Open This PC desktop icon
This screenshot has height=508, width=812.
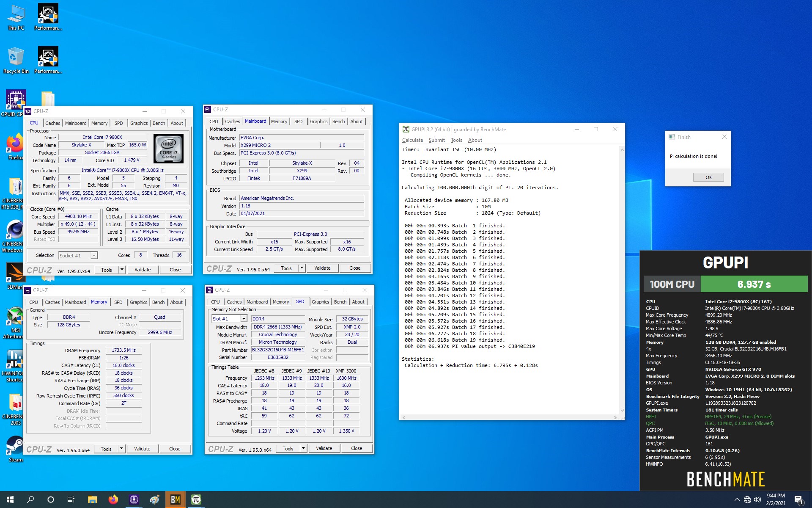(x=16, y=18)
